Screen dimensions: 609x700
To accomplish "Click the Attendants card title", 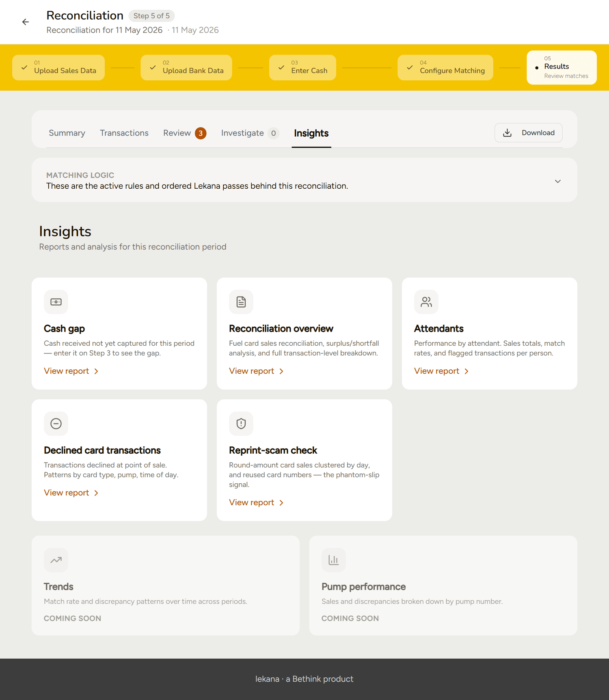I will point(438,329).
